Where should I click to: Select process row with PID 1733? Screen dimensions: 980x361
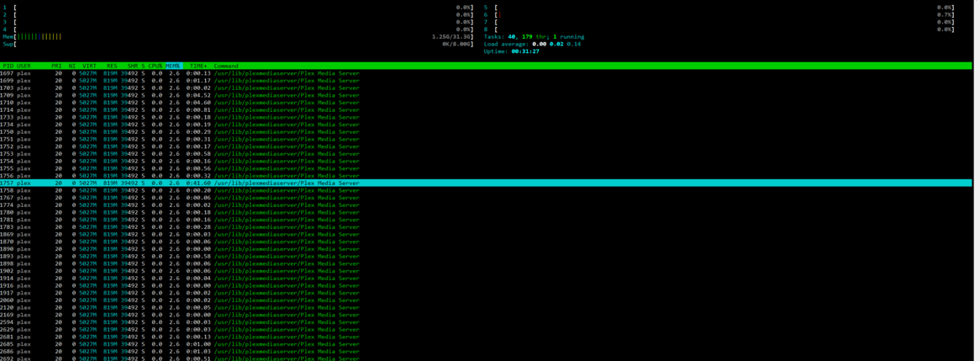click(x=487, y=117)
